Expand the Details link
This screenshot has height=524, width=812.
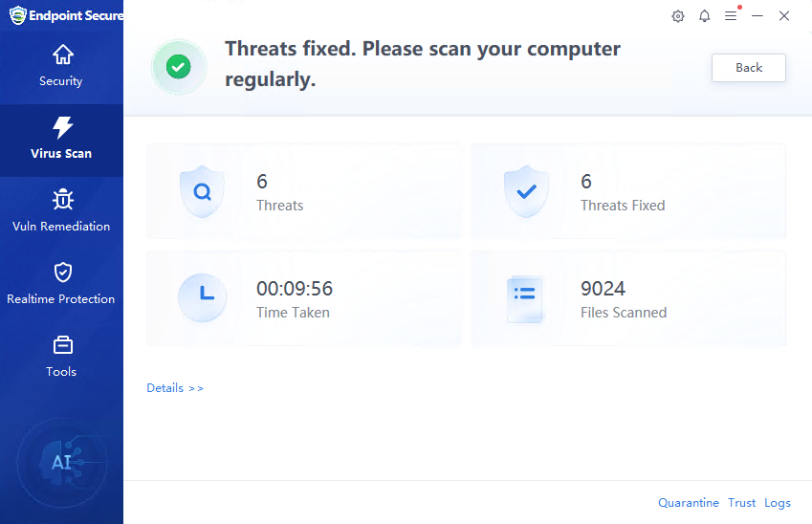click(x=175, y=388)
